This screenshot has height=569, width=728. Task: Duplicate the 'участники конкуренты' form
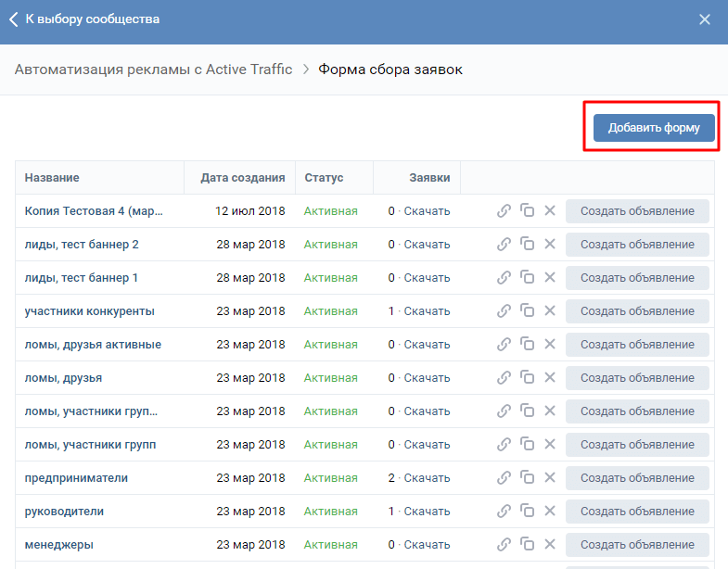527,311
